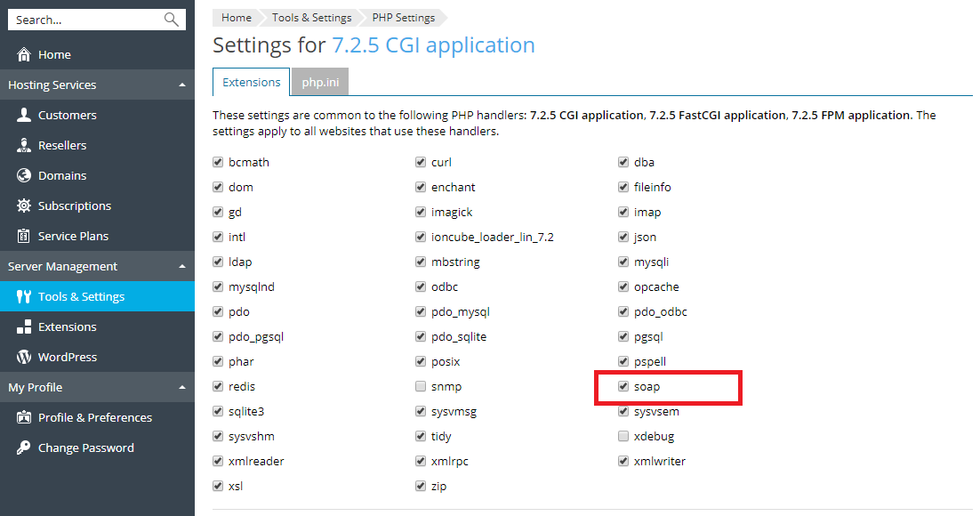Click the WordPress logo icon
980x516 pixels.
pos(24,358)
